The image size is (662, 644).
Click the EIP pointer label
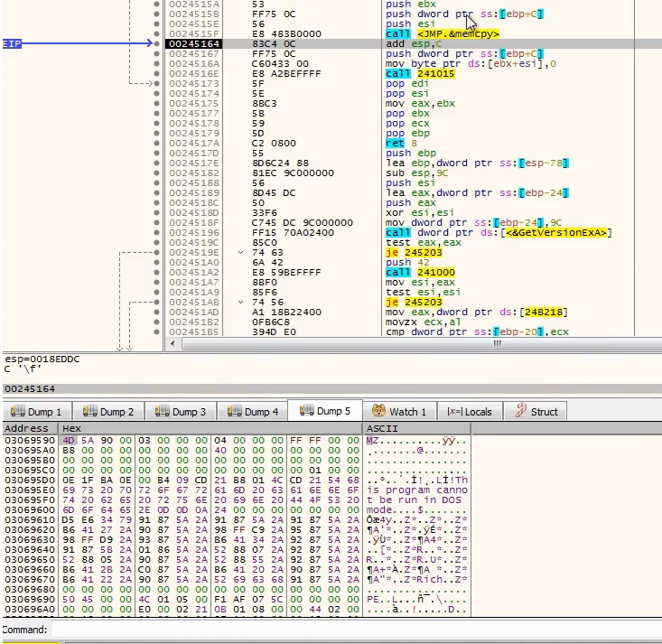[12, 43]
